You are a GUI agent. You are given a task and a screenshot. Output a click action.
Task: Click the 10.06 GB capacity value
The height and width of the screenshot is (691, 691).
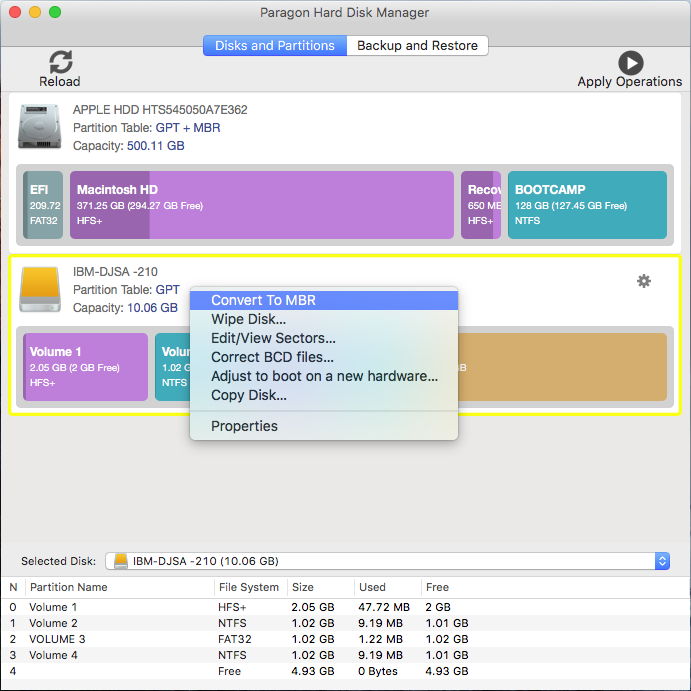[152, 308]
